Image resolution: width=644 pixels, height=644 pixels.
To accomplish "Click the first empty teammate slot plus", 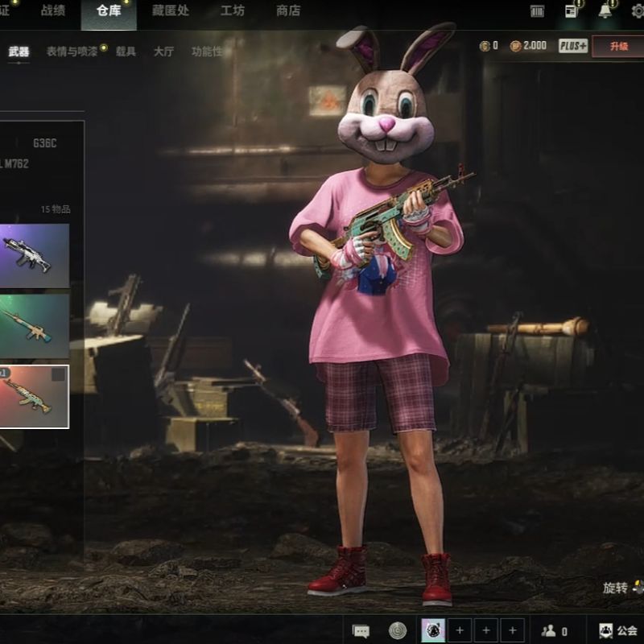I will point(459,630).
